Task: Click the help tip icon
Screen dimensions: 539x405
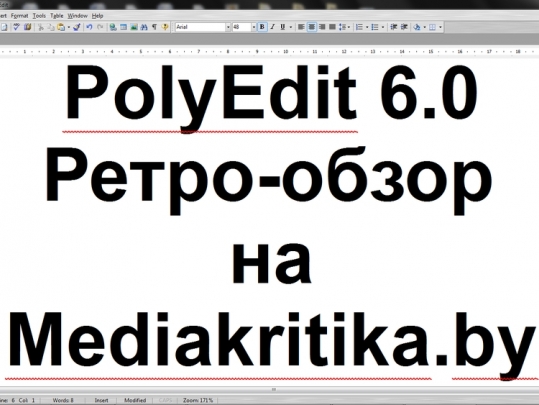Action: click(165, 27)
